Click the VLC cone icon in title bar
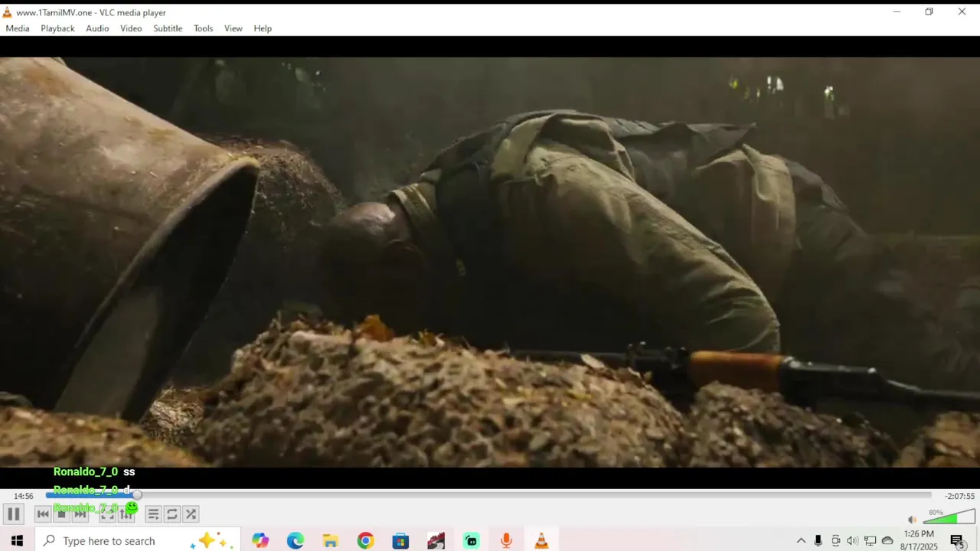The width and height of the screenshot is (980, 551). 8,12
